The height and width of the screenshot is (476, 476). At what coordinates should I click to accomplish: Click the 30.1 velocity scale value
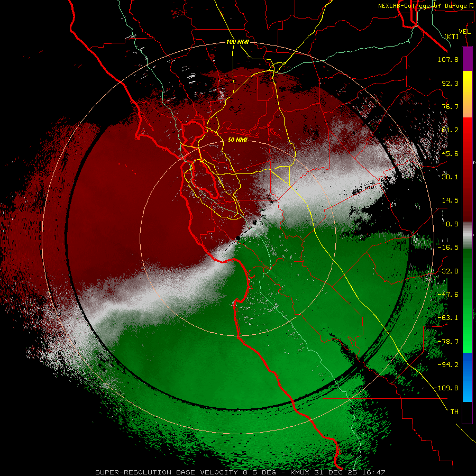click(x=450, y=177)
